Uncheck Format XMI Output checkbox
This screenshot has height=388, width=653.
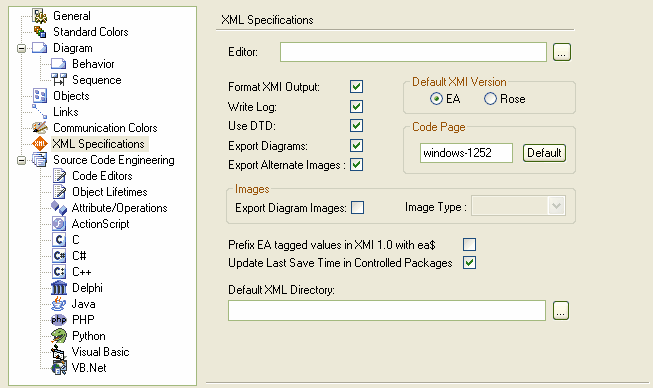coord(356,87)
